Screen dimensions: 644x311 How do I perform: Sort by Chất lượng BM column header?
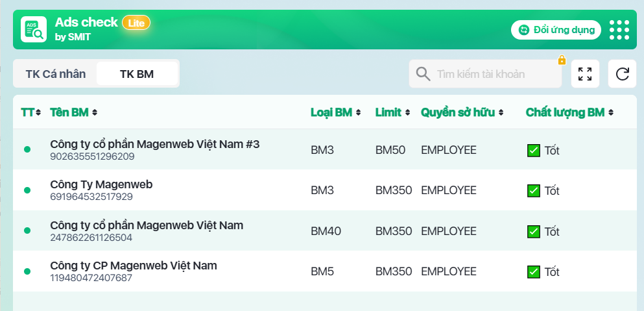click(569, 112)
